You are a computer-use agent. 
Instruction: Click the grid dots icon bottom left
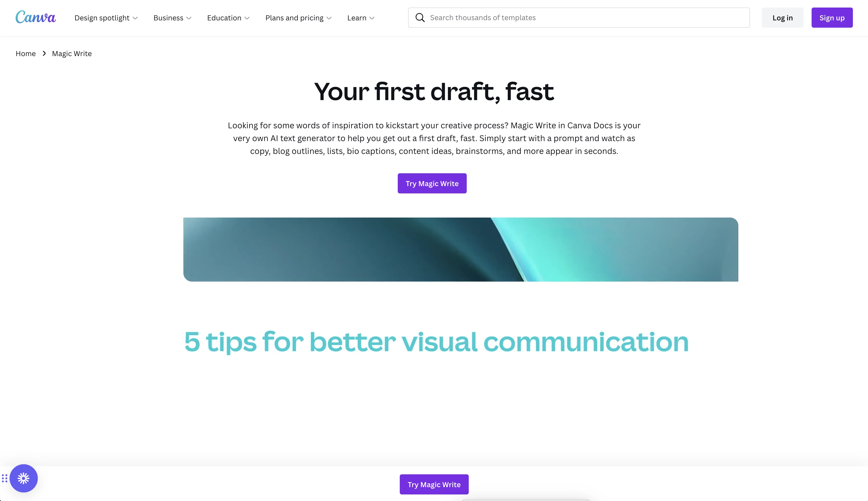5,478
